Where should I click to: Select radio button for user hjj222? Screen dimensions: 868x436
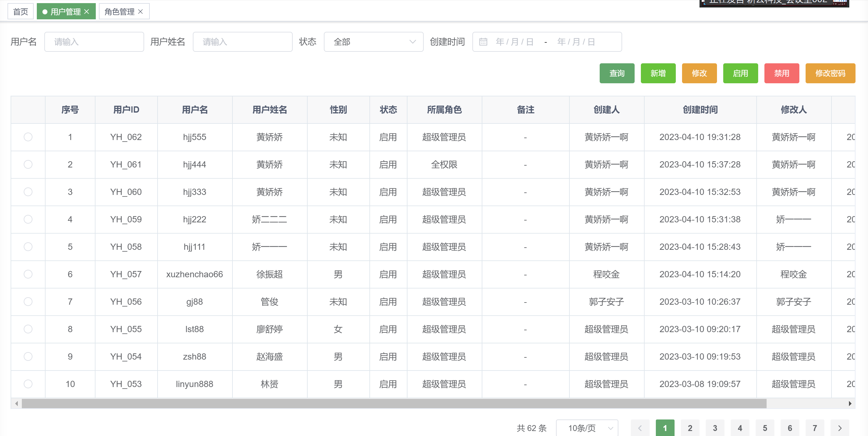coord(28,219)
